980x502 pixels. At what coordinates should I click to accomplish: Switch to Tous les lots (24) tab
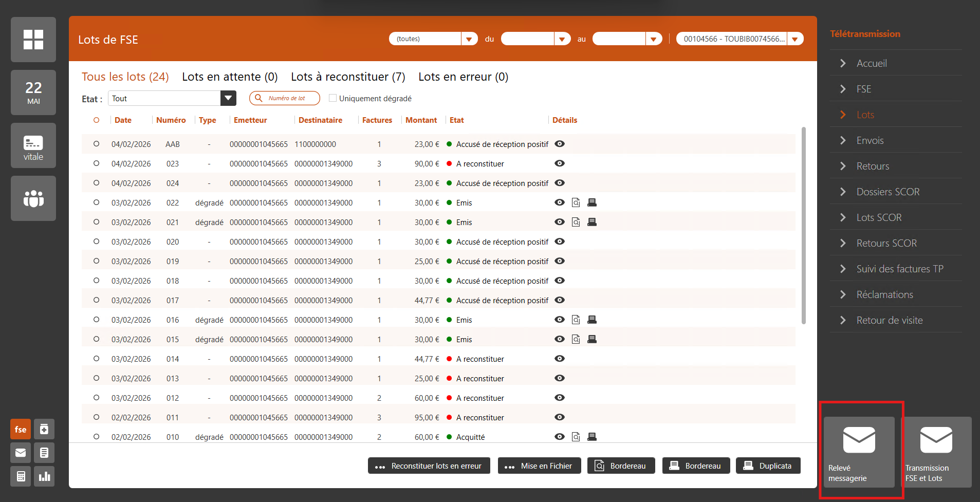(125, 77)
